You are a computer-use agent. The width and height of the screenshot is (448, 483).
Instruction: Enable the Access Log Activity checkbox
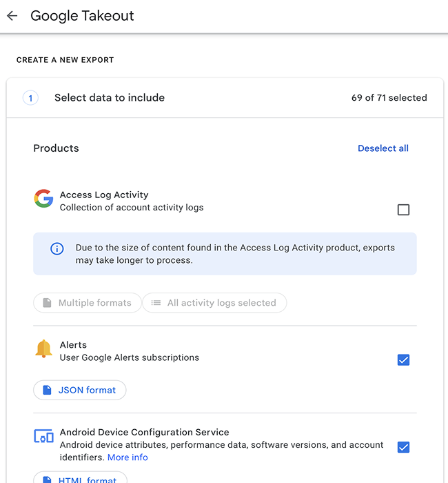[403, 210]
